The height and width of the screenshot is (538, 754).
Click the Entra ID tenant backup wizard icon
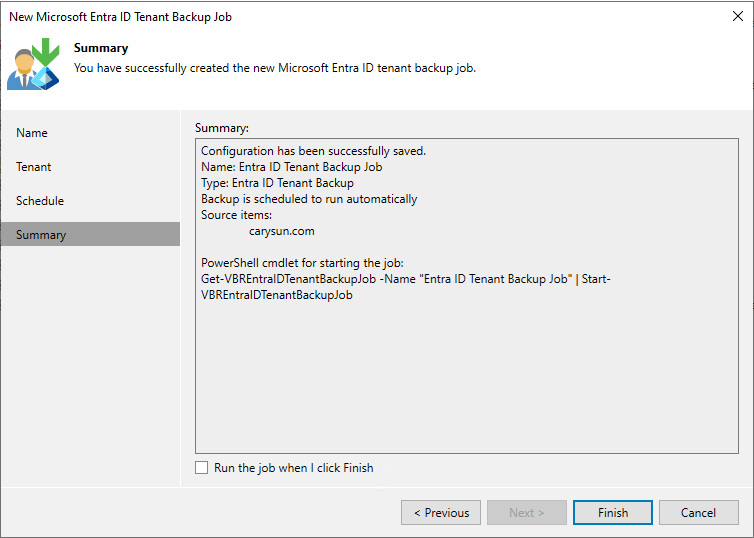(x=33, y=63)
